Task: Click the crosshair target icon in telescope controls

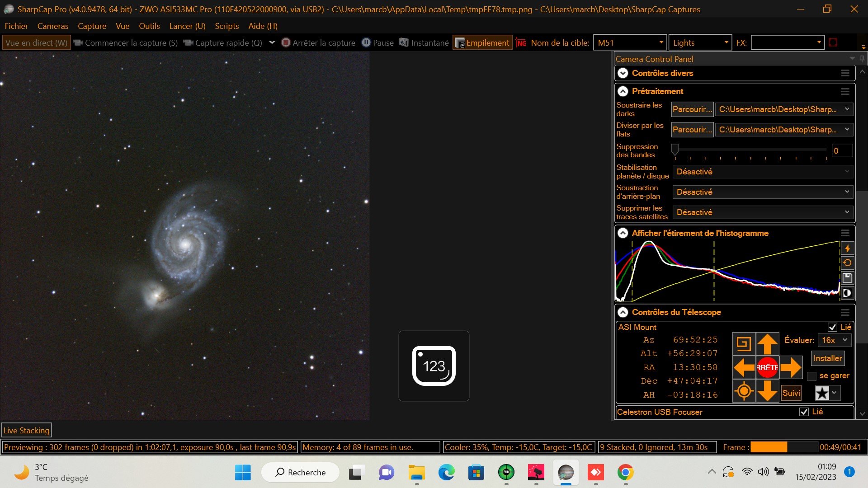Action: click(744, 391)
